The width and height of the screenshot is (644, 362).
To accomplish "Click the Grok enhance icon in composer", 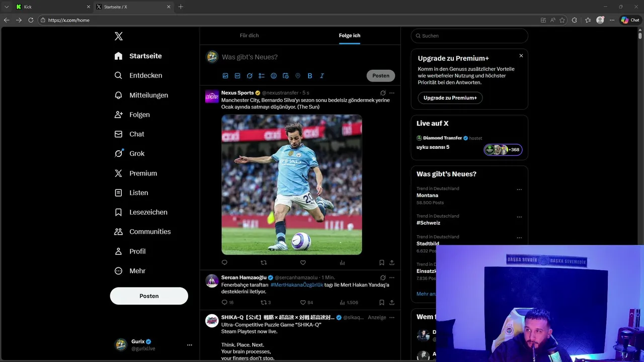I will pyautogui.click(x=250, y=76).
